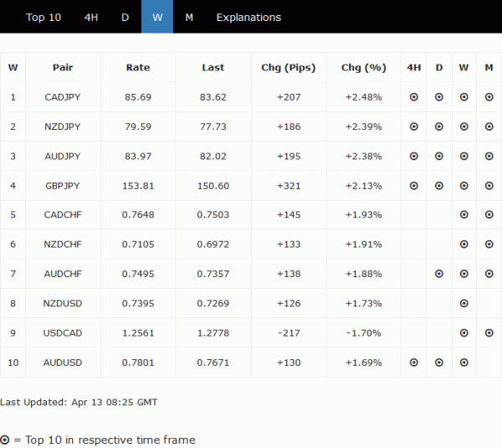Click the AUDJPY weekly top-10 marker icon
Image resolution: width=502 pixels, height=448 pixels.
(x=464, y=156)
